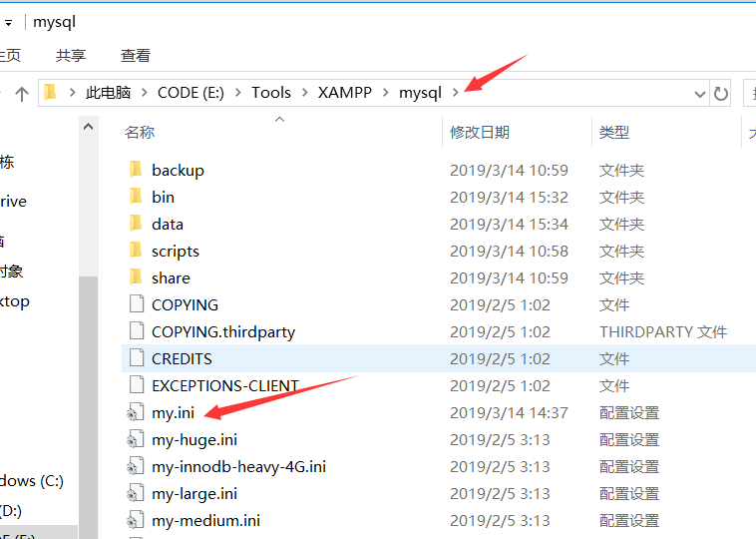Select the my-large.ini file name

[194, 495]
